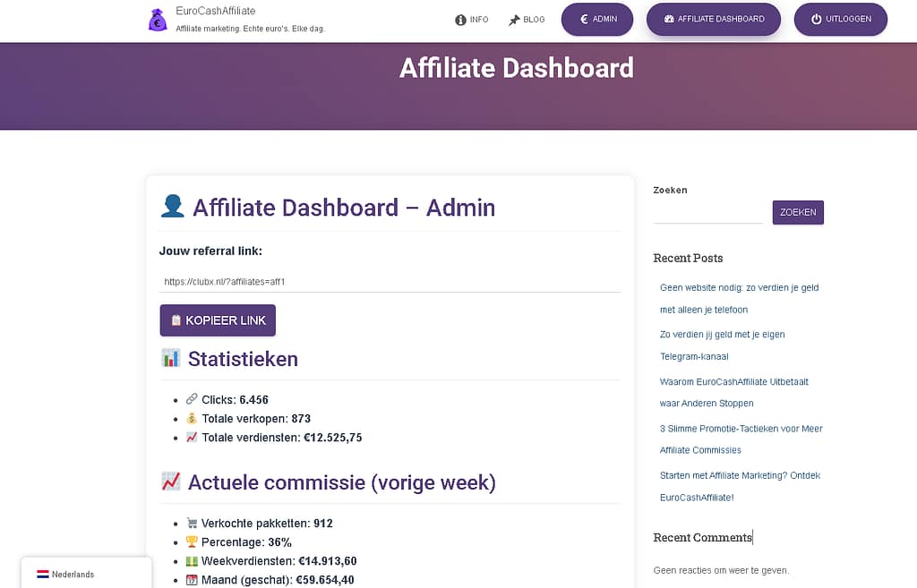This screenshot has width=917, height=588.
Task: Click the user silhouette icon near Admin heading
Action: tap(172, 206)
